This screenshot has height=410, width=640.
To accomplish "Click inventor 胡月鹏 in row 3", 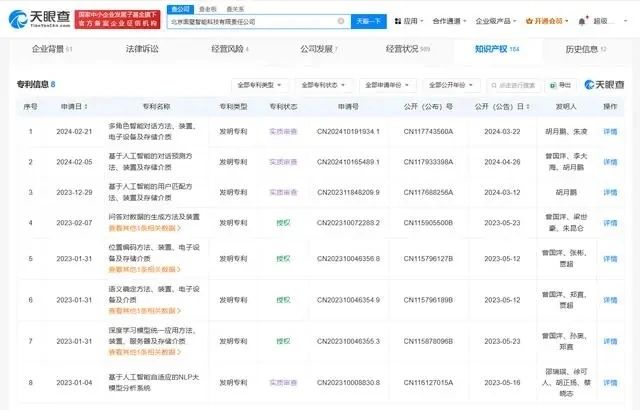I will tap(566, 192).
